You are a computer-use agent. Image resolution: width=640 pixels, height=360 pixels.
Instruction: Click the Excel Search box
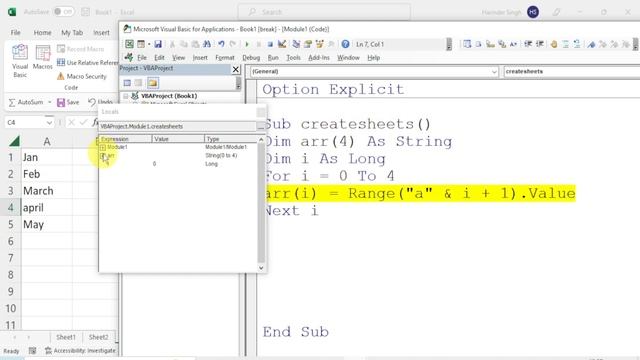[x=324, y=12]
